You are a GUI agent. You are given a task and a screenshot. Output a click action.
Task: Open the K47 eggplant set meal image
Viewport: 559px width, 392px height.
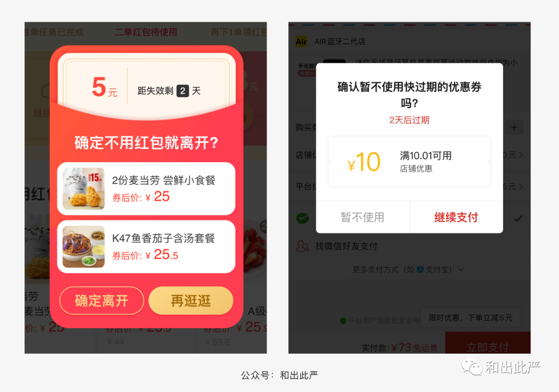[x=83, y=246]
